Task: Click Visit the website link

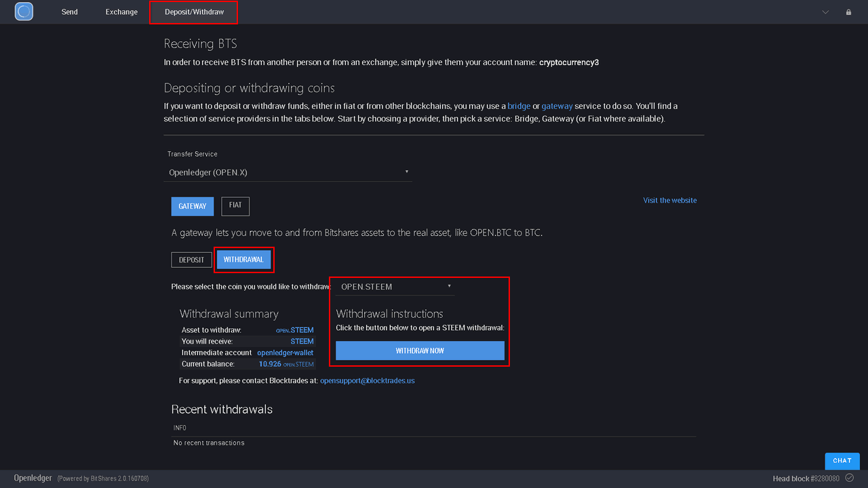Action: click(670, 201)
